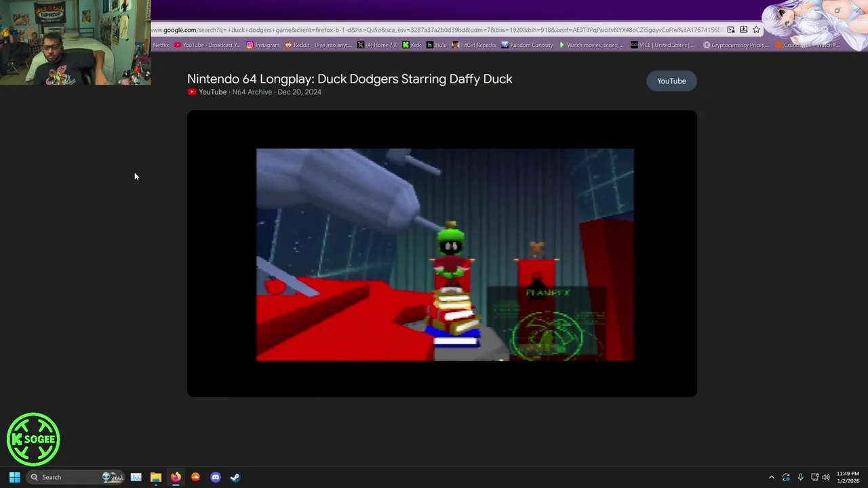Click the volume speaker tray icon
Viewport: 868px width, 488px height.
826,477
